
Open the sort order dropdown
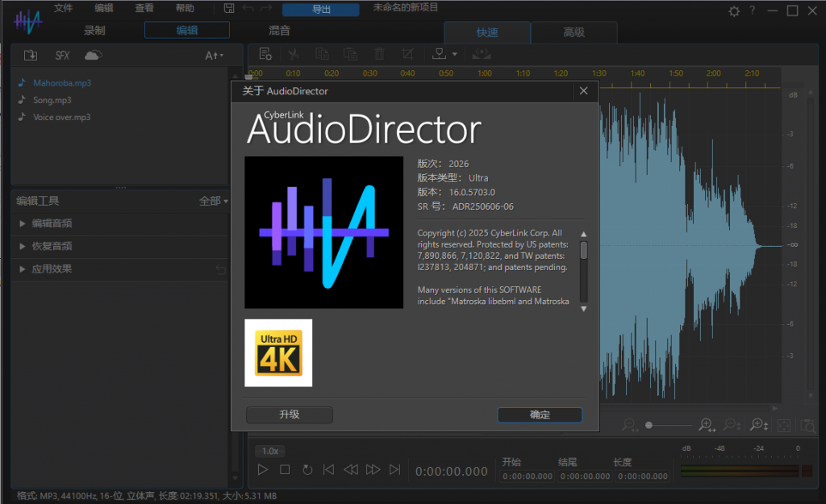(x=214, y=55)
